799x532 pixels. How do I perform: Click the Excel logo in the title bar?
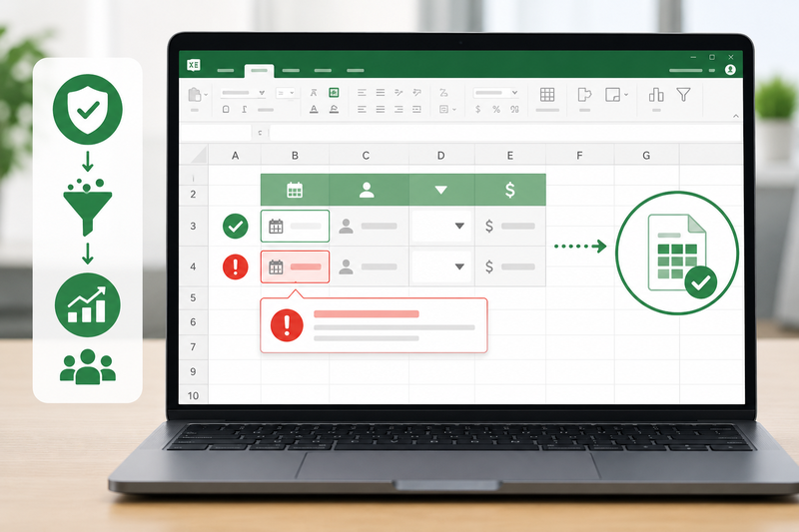[194, 65]
